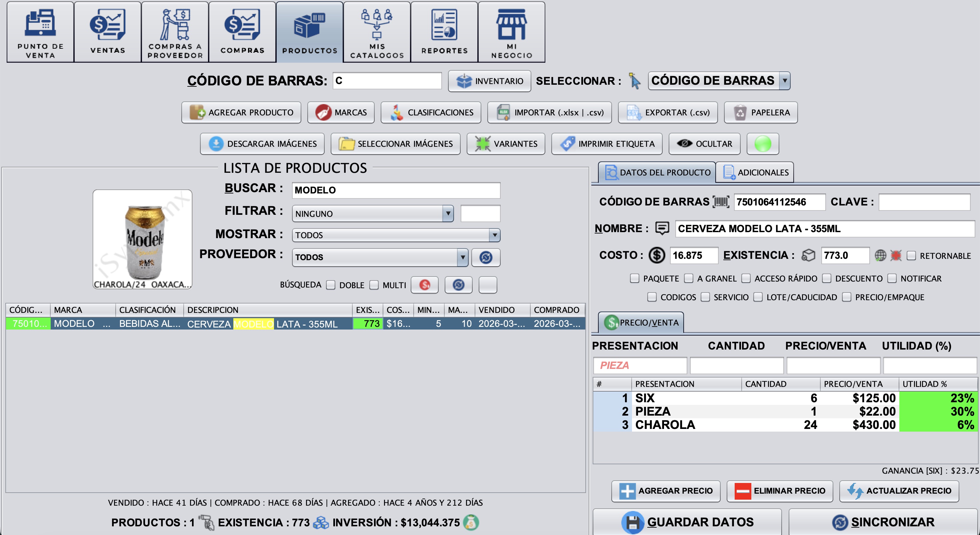Enable the Codigos checkbox
This screenshot has height=535, width=980.
click(652, 297)
